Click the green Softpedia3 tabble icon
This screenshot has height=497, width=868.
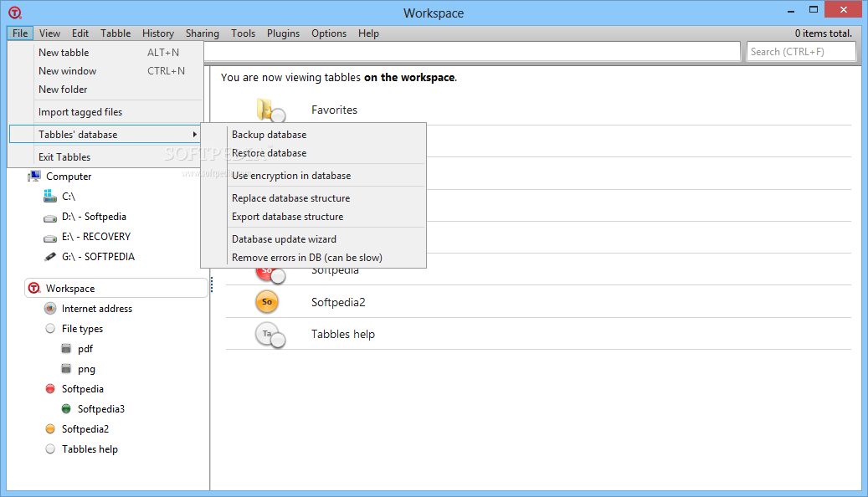[x=66, y=408]
